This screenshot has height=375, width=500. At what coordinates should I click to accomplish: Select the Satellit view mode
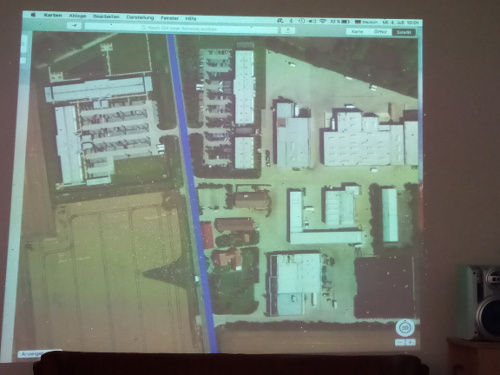[x=404, y=32]
